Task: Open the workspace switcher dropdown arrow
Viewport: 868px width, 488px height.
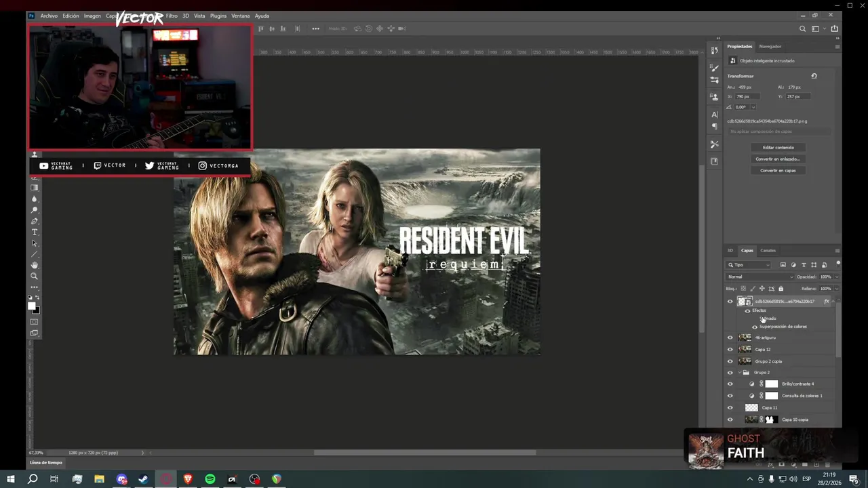Action: point(825,28)
